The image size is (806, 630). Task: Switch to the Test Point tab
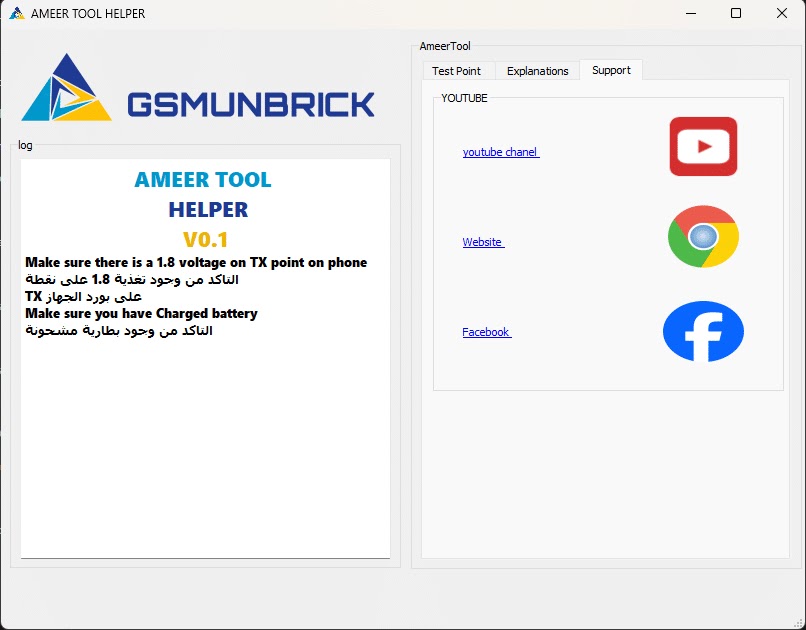click(x=456, y=71)
